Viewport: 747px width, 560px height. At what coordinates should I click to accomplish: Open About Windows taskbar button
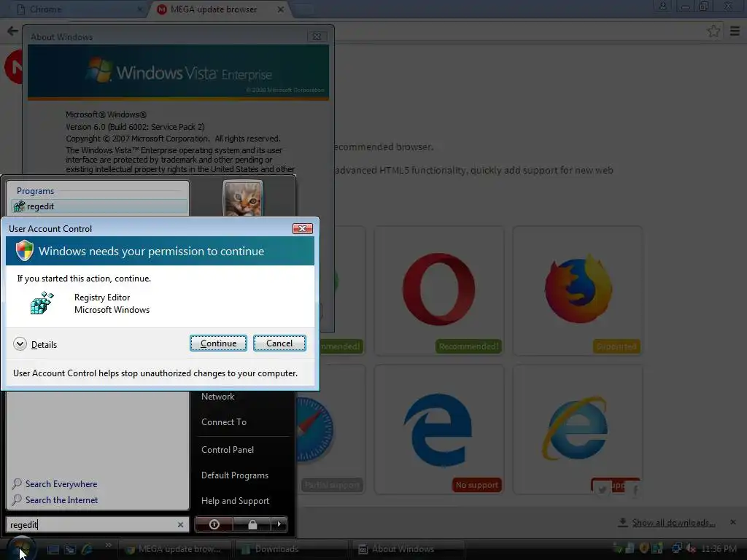409,549
